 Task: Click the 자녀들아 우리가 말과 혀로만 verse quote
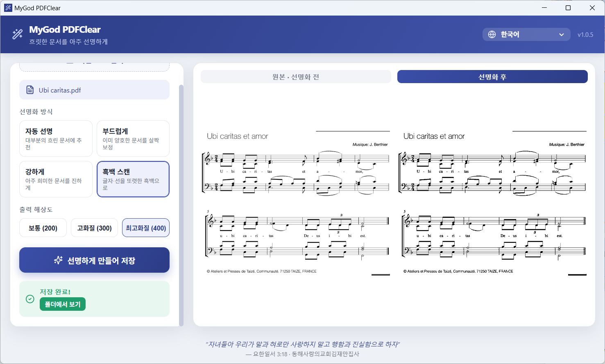click(302, 344)
